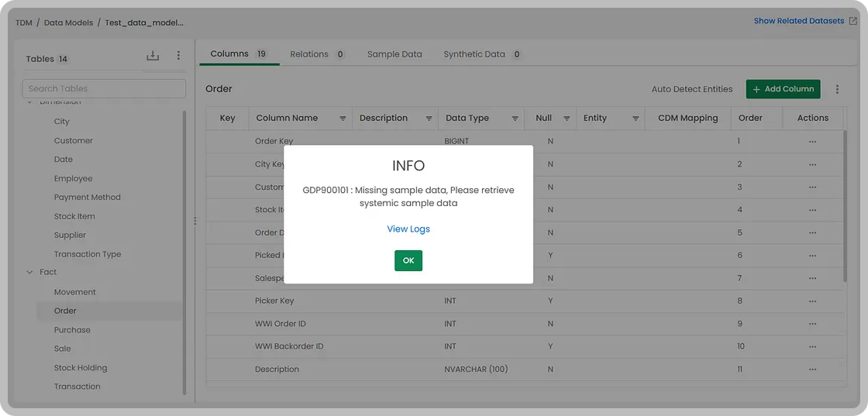868x416 pixels.
Task: Open the View Logs link
Action: [x=408, y=229]
